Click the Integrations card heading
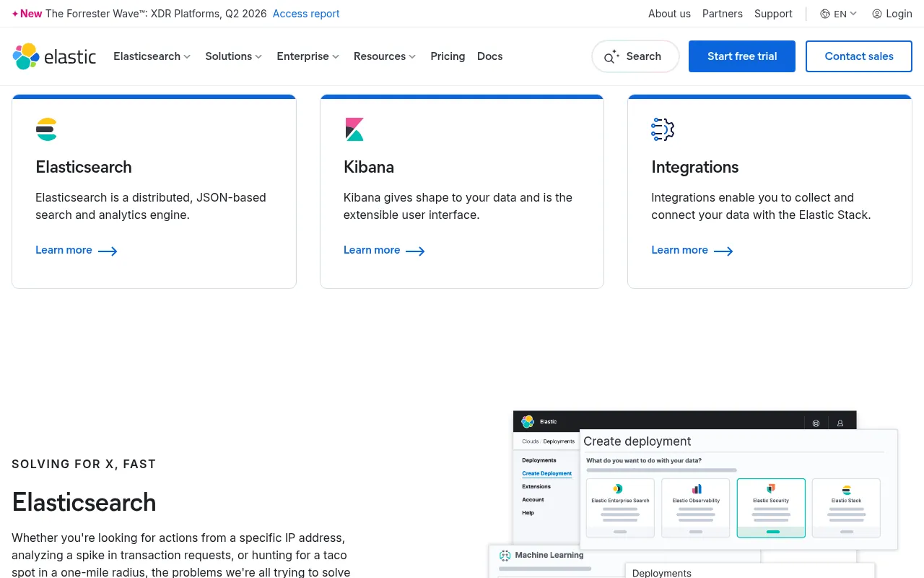Viewport: 924px width, 578px height. (695, 167)
